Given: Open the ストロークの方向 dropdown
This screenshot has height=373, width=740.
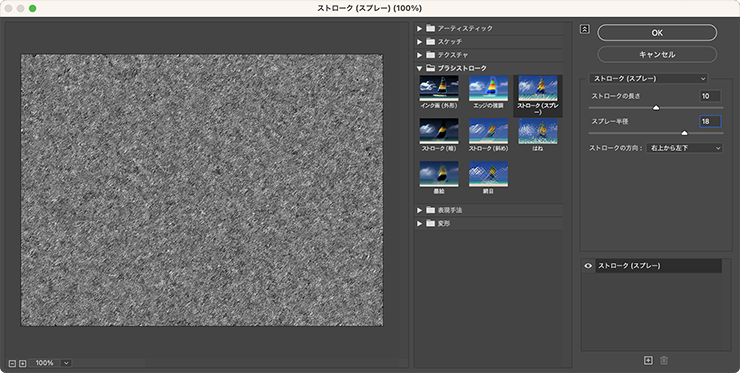Looking at the screenshot, I should pos(684,148).
